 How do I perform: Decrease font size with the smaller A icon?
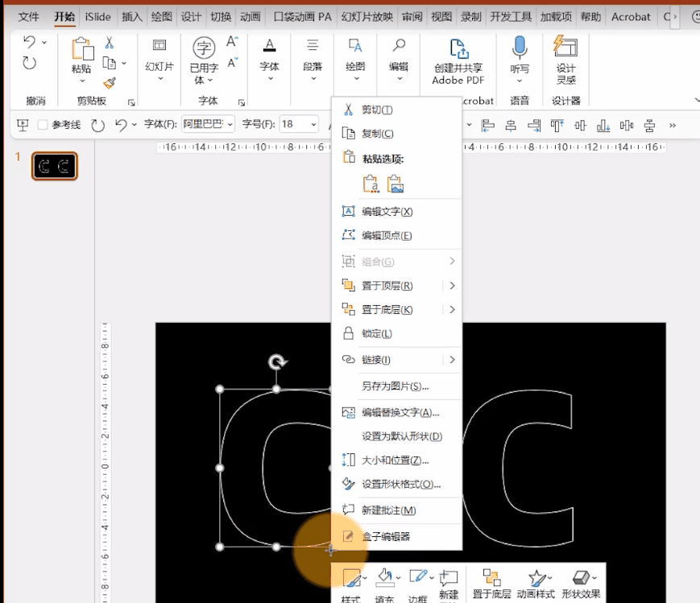[233, 63]
